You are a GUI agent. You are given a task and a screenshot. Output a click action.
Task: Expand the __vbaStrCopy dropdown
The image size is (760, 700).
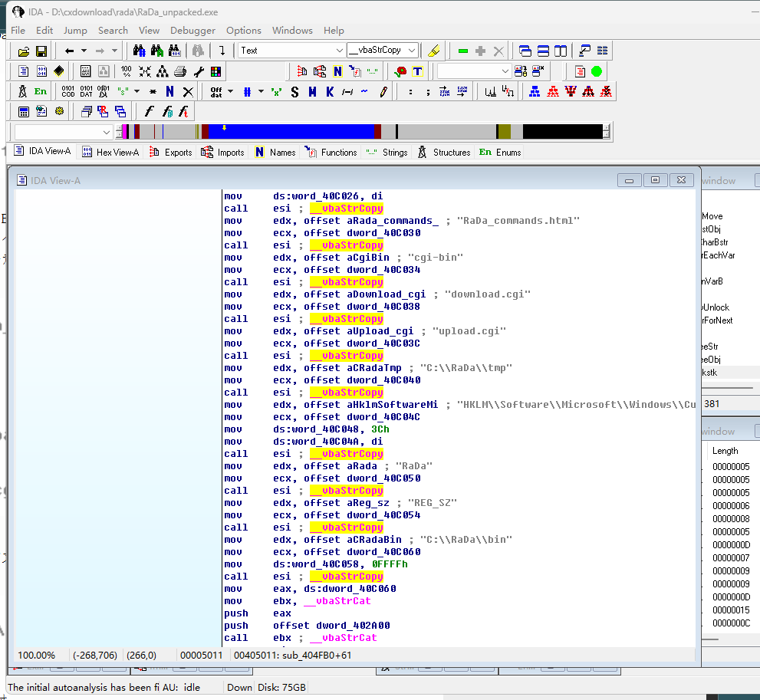pos(412,51)
